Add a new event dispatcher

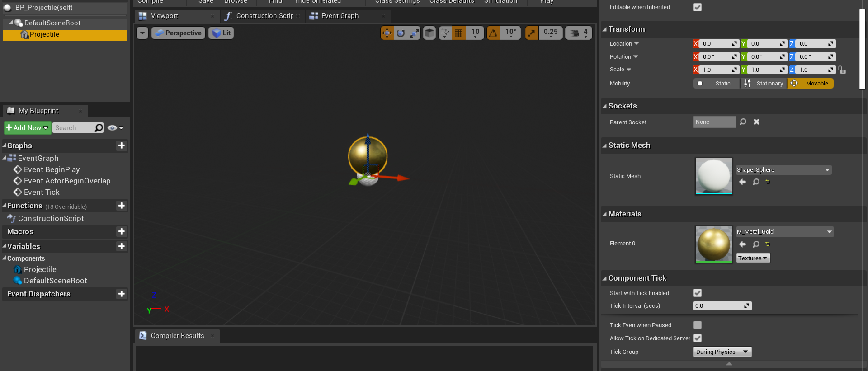coord(122,294)
